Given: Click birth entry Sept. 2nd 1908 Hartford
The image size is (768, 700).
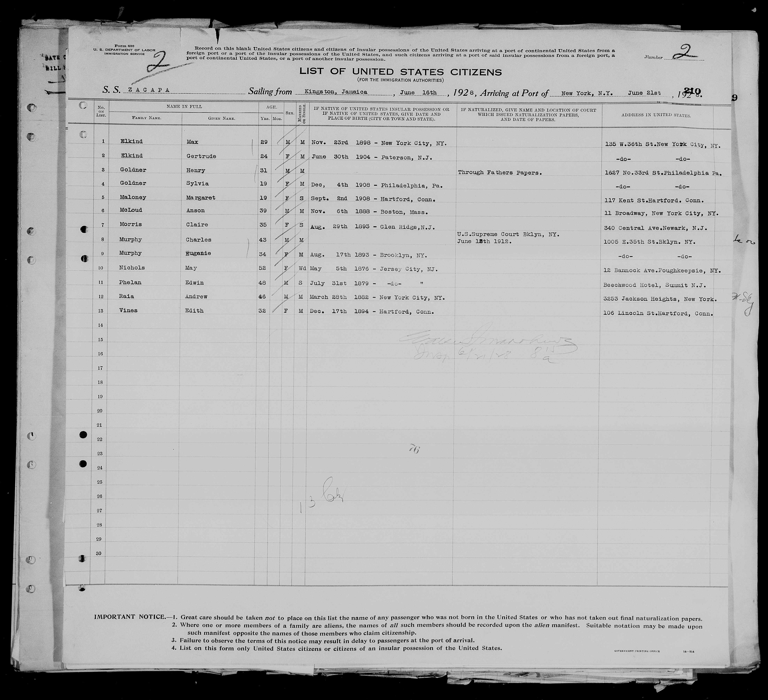Looking at the screenshot, I should [x=373, y=199].
